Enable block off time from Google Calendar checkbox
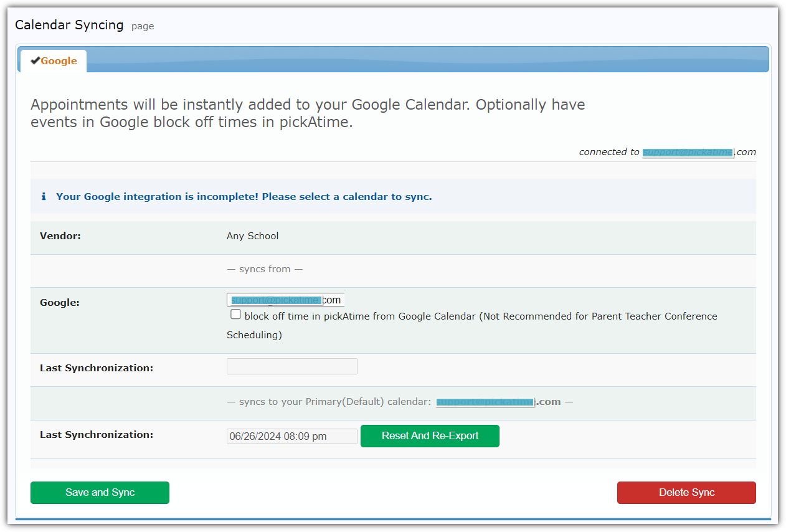 [235, 315]
